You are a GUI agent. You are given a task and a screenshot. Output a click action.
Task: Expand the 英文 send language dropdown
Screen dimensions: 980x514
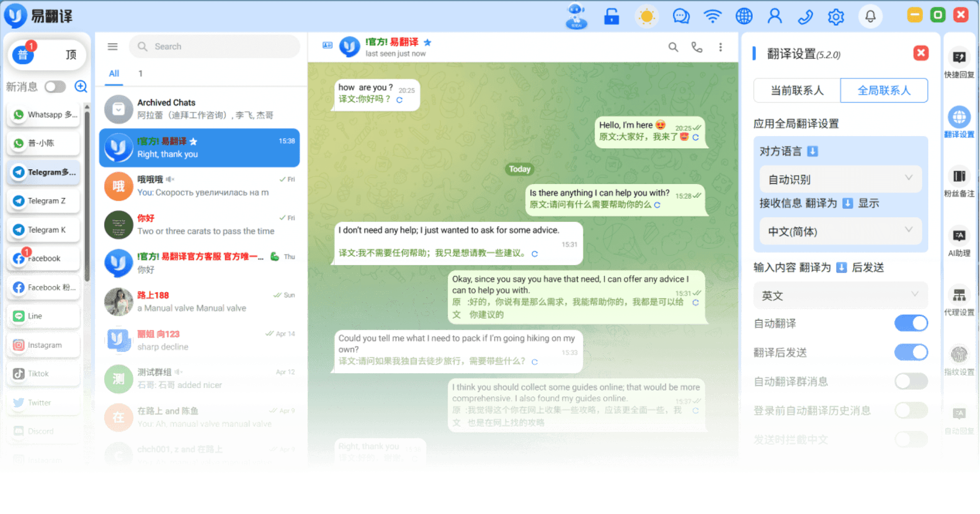[x=840, y=296]
